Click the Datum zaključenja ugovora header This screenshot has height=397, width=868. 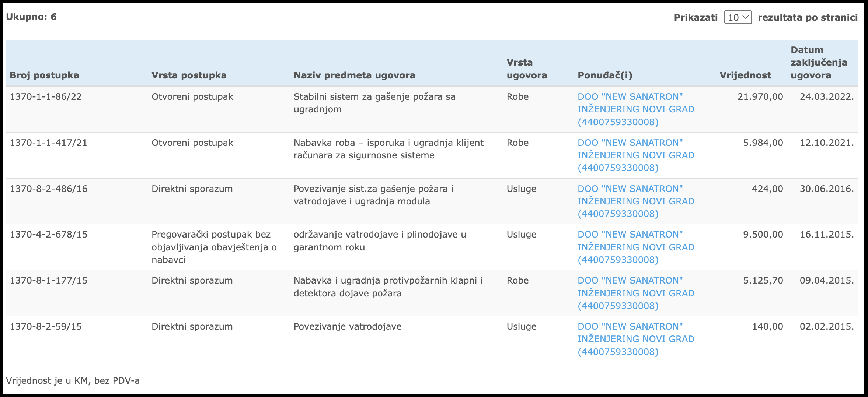pyautogui.click(x=819, y=63)
